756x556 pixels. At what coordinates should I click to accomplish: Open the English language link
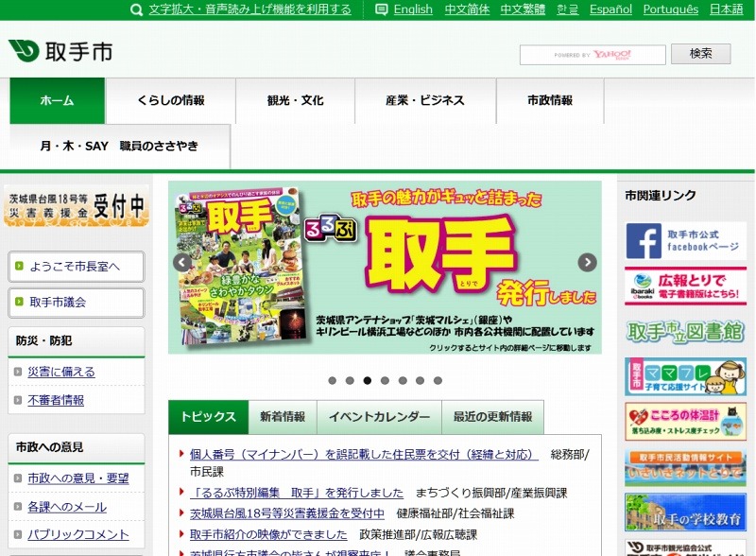[413, 9]
